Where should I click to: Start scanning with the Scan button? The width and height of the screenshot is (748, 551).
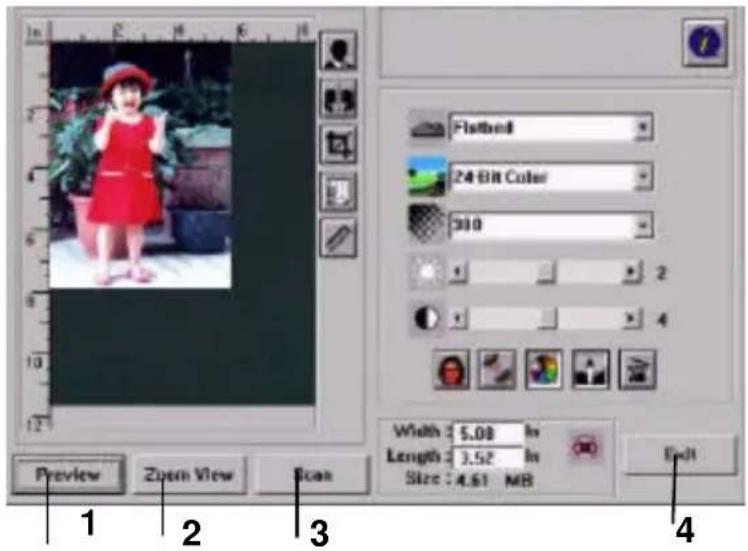coord(312,474)
